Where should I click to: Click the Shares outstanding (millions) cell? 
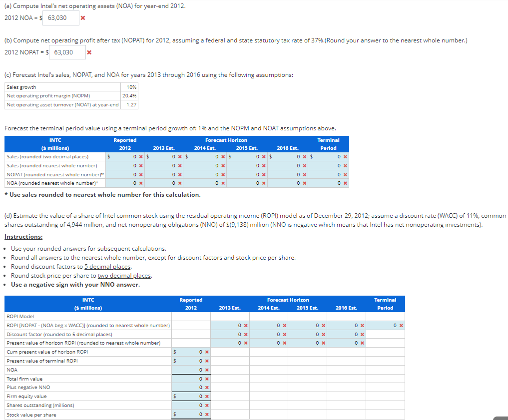pyautogui.click(x=191, y=406)
